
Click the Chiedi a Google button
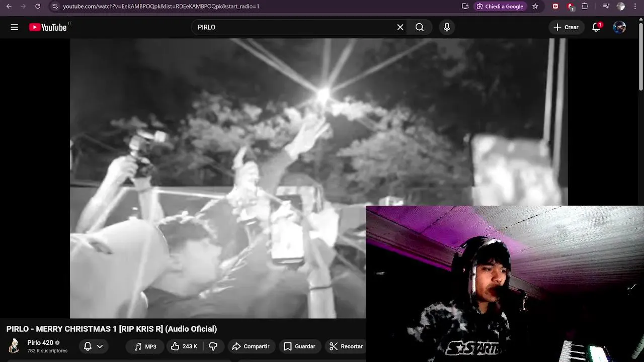pyautogui.click(x=501, y=6)
